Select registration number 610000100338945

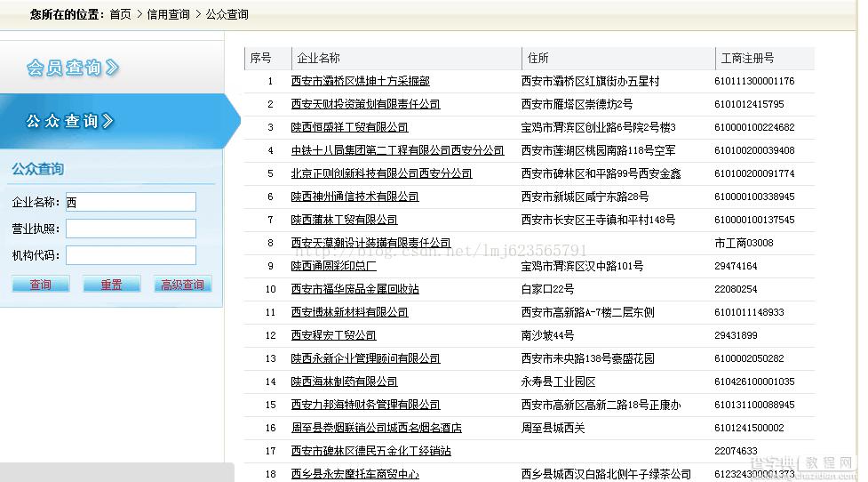[x=754, y=197]
